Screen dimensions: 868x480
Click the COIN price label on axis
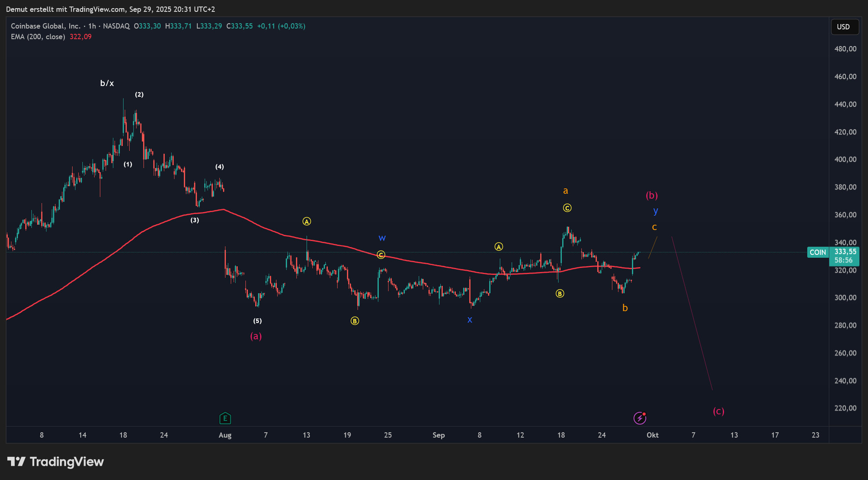(x=818, y=252)
